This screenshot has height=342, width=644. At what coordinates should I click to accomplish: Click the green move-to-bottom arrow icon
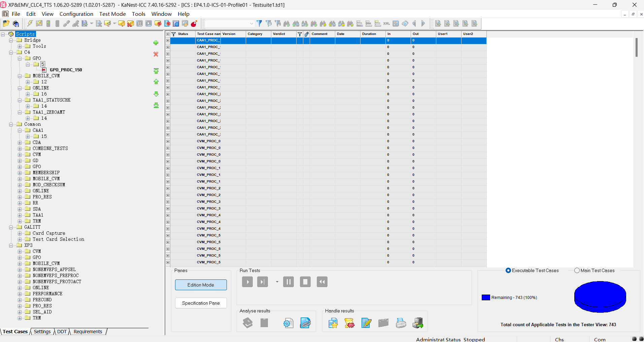pyautogui.click(x=156, y=106)
